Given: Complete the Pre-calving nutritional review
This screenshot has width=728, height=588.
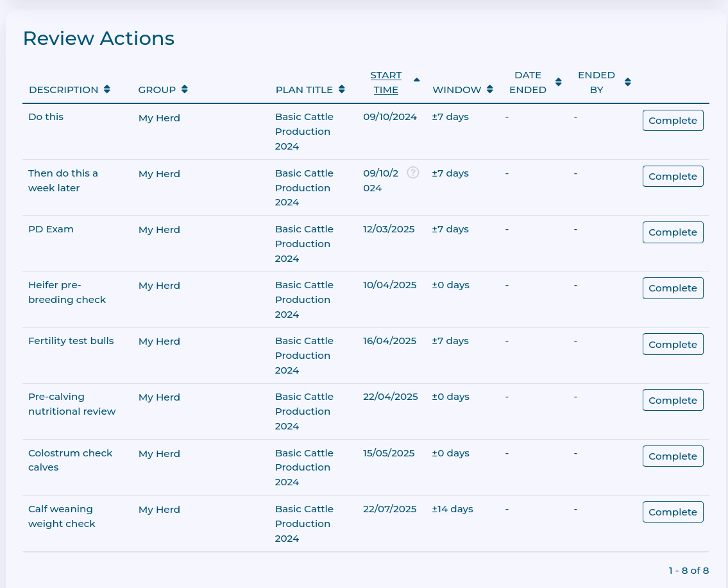Looking at the screenshot, I should click(x=673, y=400).
